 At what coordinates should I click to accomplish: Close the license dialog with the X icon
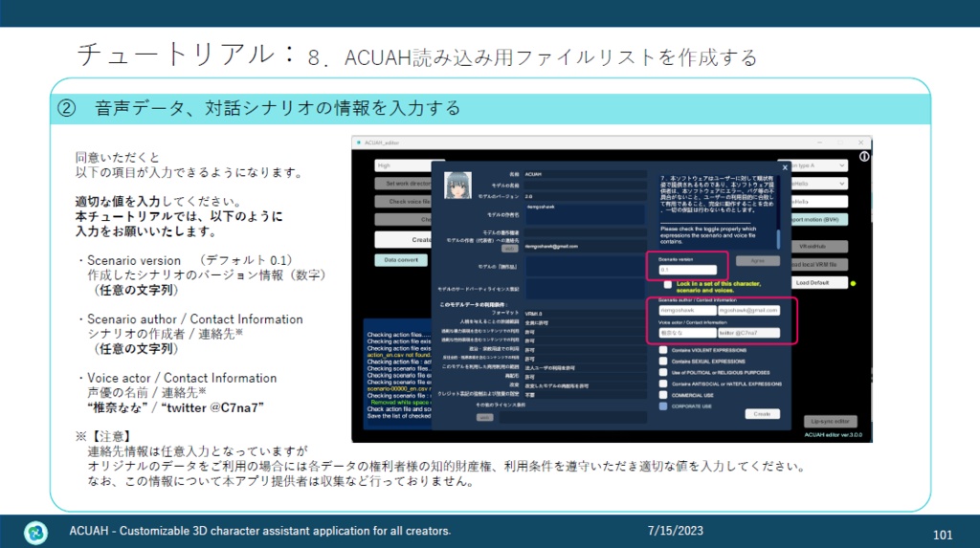click(x=785, y=167)
